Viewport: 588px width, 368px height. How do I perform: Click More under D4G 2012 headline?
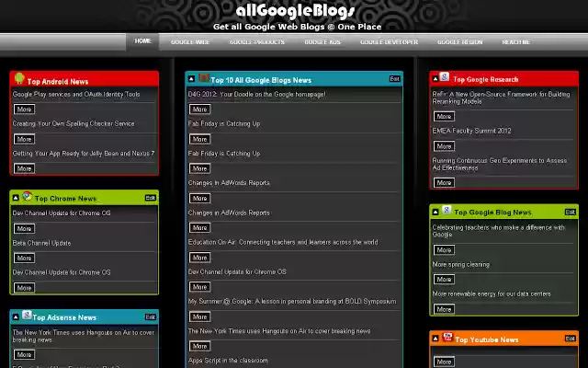[x=200, y=109]
